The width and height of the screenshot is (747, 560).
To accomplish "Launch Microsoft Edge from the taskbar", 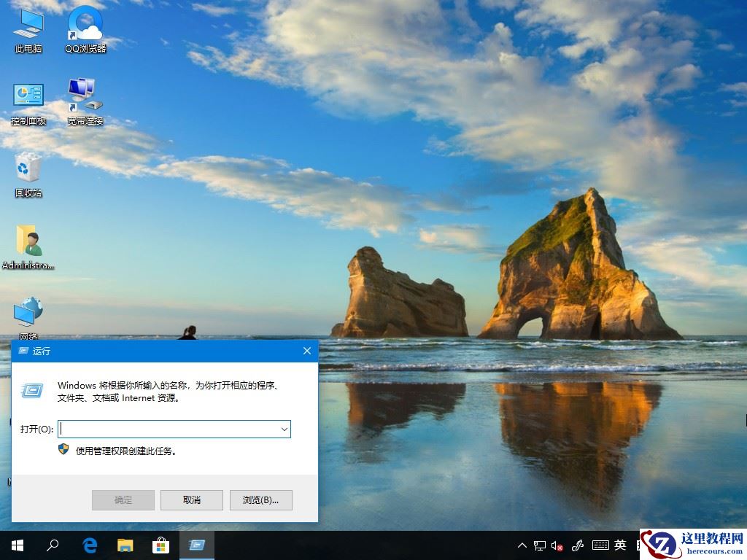I will pos(89,545).
